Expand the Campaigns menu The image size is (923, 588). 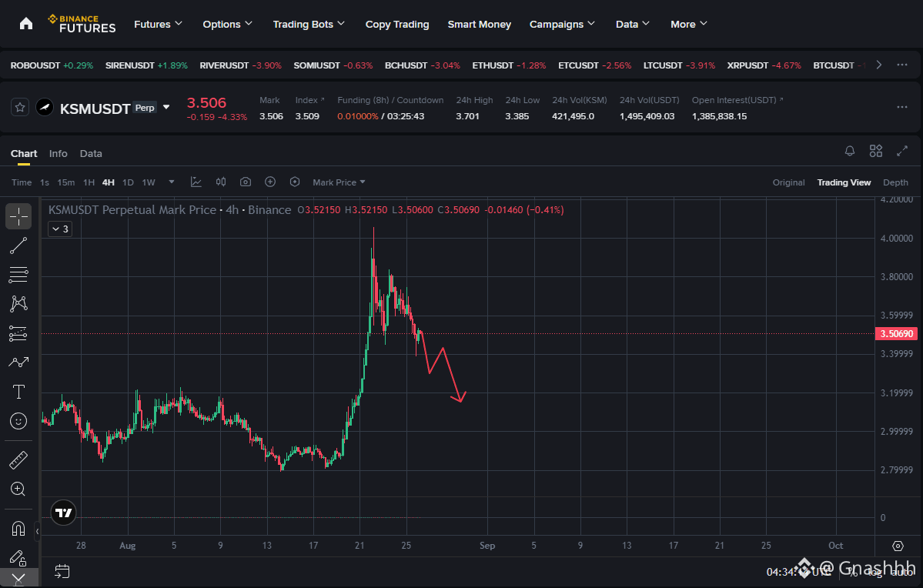[x=562, y=24]
